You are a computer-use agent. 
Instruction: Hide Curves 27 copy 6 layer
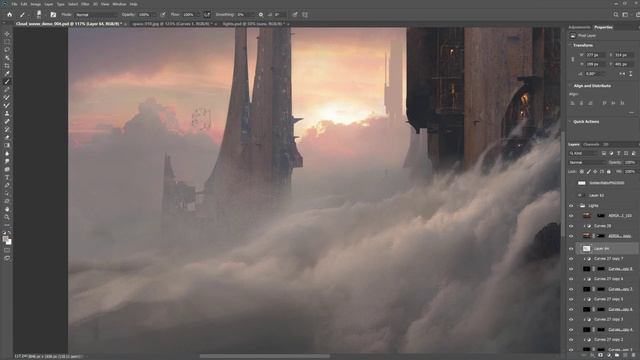pos(571,279)
